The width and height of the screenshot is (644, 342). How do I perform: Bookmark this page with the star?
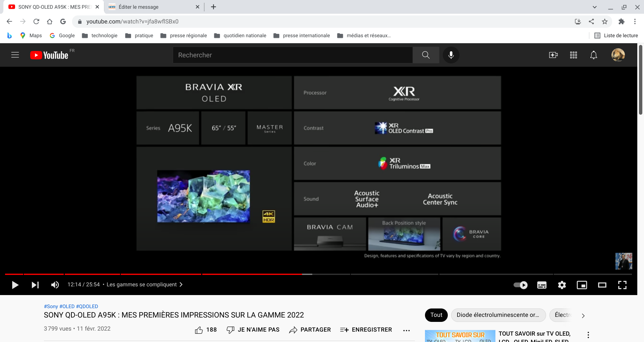coord(605,21)
